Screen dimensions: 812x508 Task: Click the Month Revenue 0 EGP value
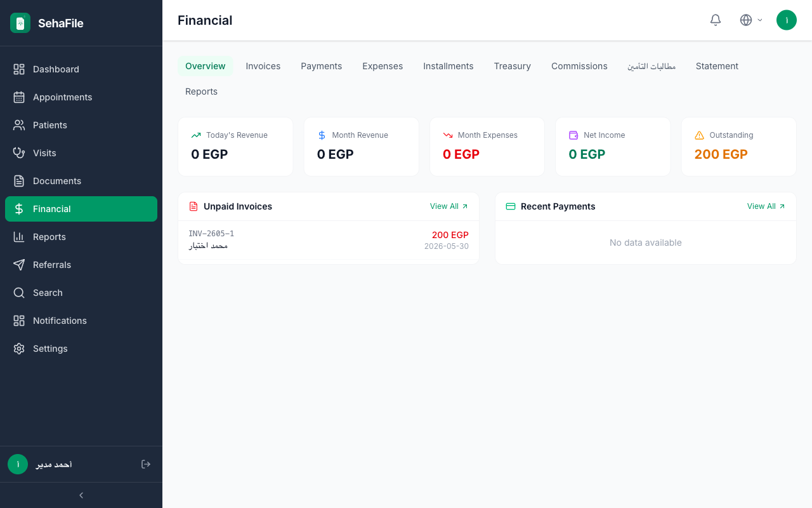tap(336, 154)
